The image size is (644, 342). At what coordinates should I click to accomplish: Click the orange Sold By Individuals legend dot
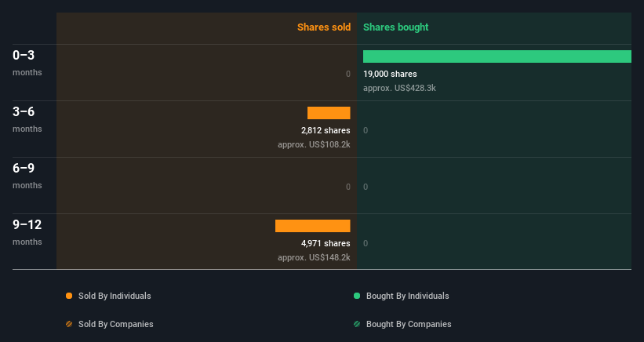(69, 296)
